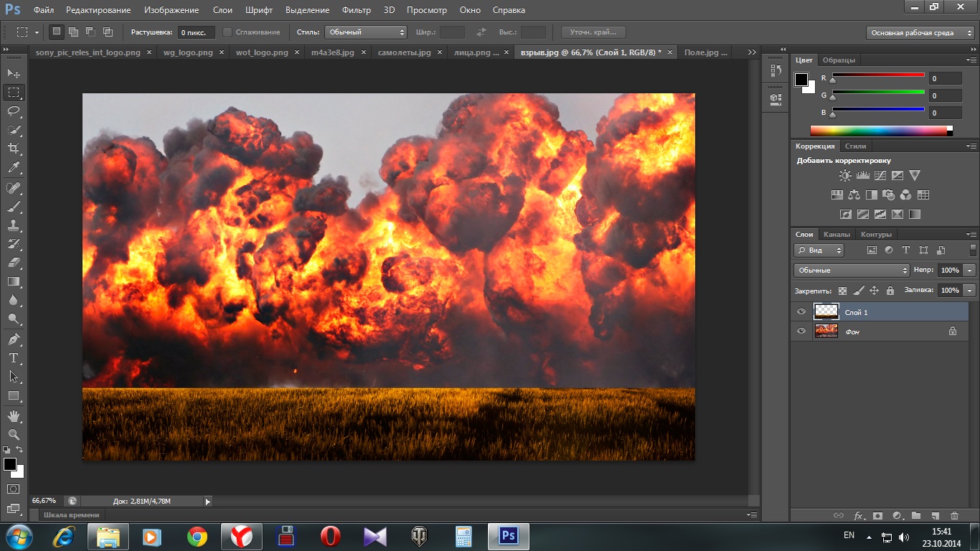Screen dimensions: 980x551
Task: Select the Zoom tool
Action: [x=14, y=435]
